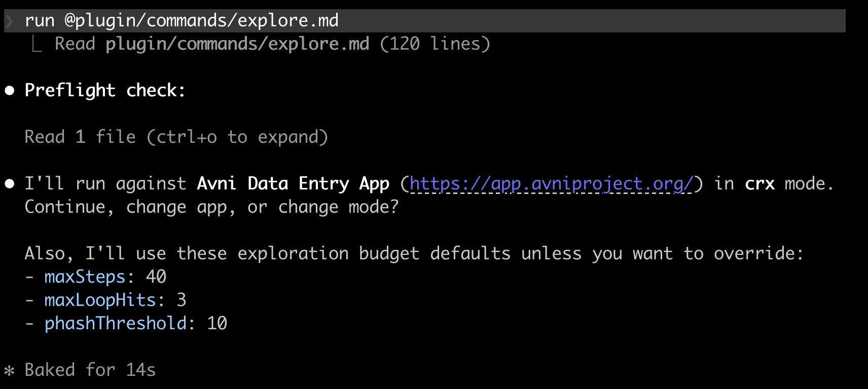The width and height of the screenshot is (868, 389).
Task: Click the bold Avni Data Entry App text
Action: tap(293, 183)
